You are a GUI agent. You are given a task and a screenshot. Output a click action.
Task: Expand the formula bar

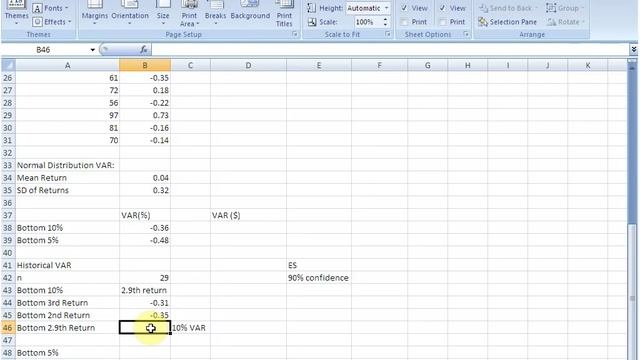coord(633,50)
